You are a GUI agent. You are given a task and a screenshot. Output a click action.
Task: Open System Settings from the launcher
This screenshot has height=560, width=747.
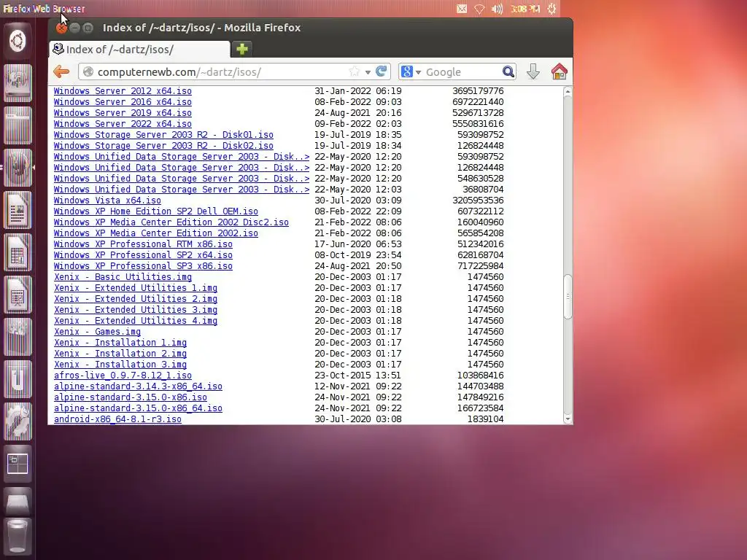[x=18, y=422]
